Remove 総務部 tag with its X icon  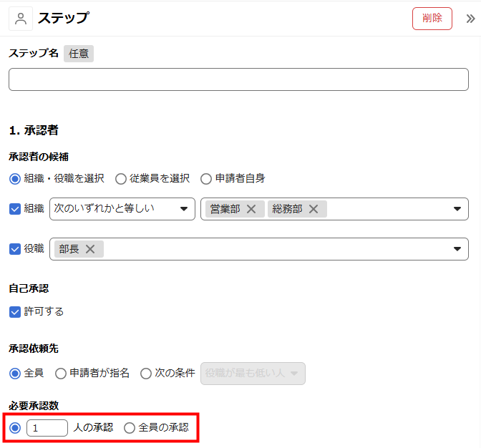pos(314,209)
